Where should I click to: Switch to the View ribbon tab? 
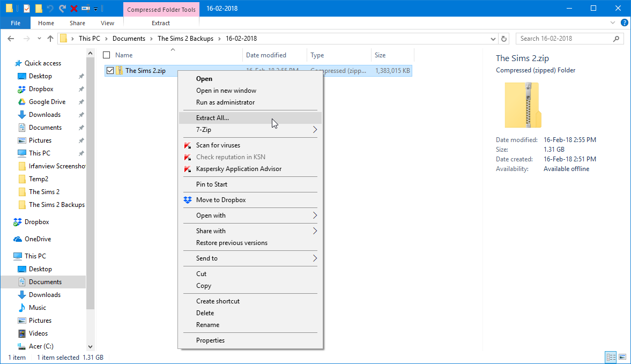(x=107, y=23)
